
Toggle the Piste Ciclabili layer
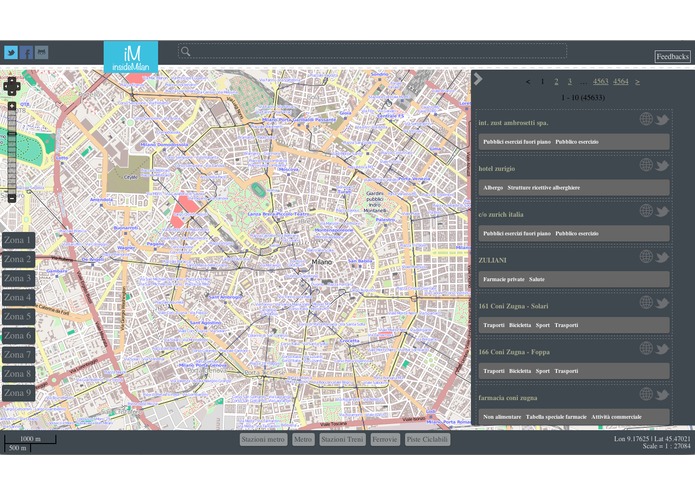coord(427,440)
